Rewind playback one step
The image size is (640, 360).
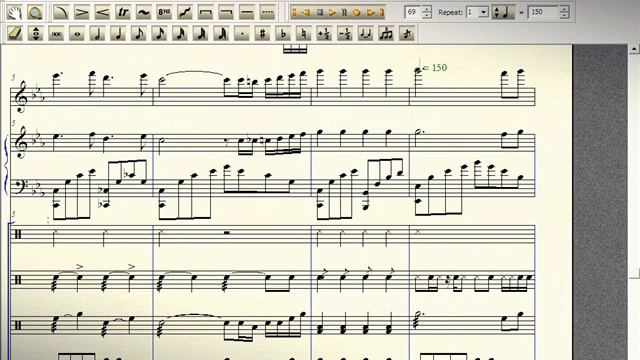click(x=306, y=13)
